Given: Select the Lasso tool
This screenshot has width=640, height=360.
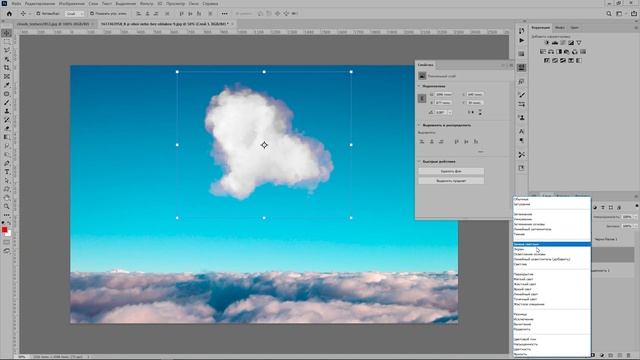Looking at the screenshot, I should pyautogui.click(x=7, y=51).
